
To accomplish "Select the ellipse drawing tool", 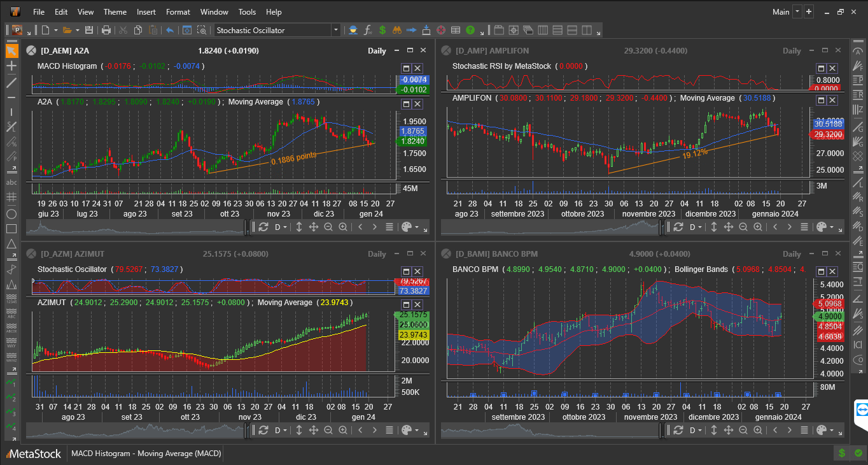I will pyautogui.click(x=11, y=214).
